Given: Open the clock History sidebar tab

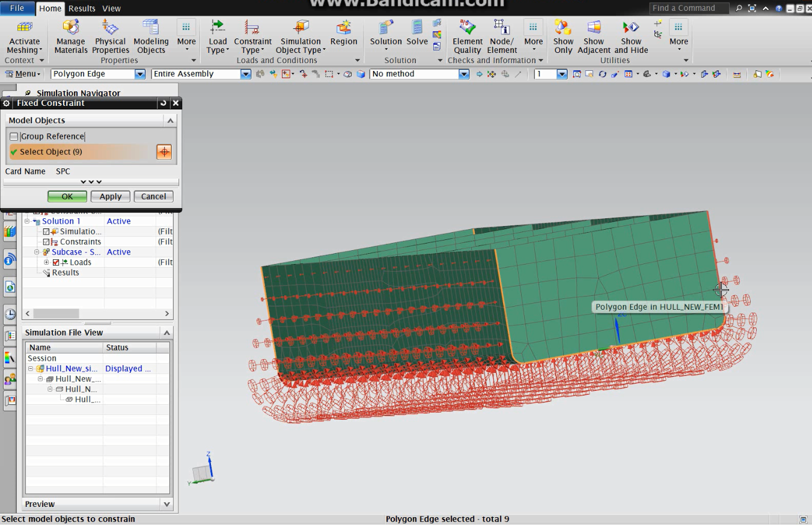Looking at the screenshot, I should tap(10, 313).
